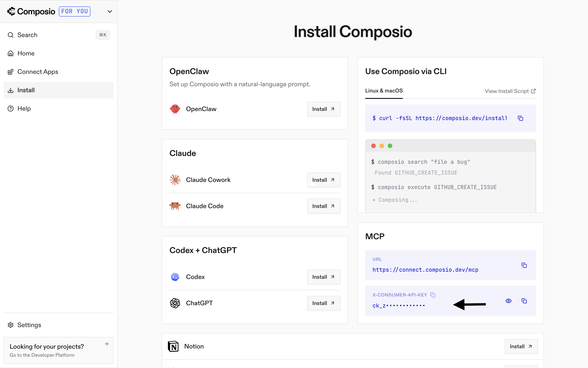
Task: Copy the MCP URL
Action: pyautogui.click(x=524, y=265)
